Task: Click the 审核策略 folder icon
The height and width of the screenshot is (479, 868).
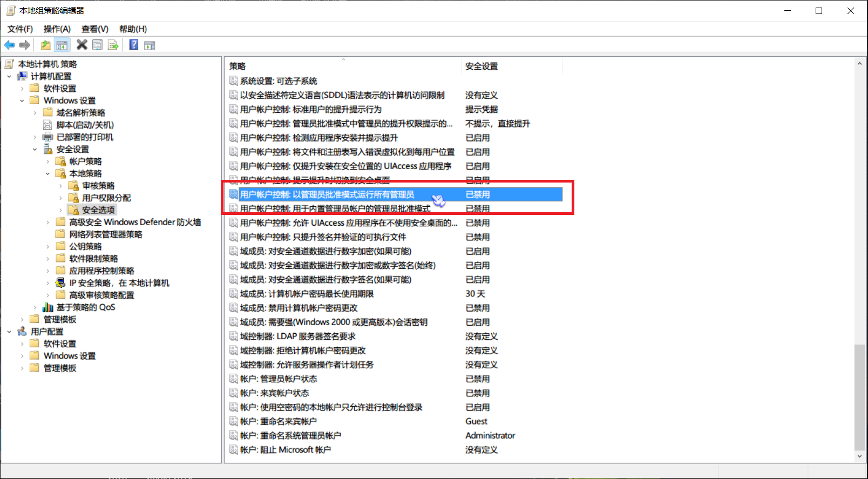Action: click(73, 186)
